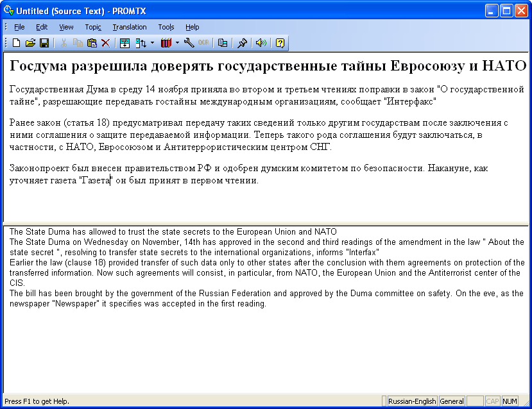532x409 pixels.
Task: Toggle the speaker sound icon
Action: pos(261,43)
